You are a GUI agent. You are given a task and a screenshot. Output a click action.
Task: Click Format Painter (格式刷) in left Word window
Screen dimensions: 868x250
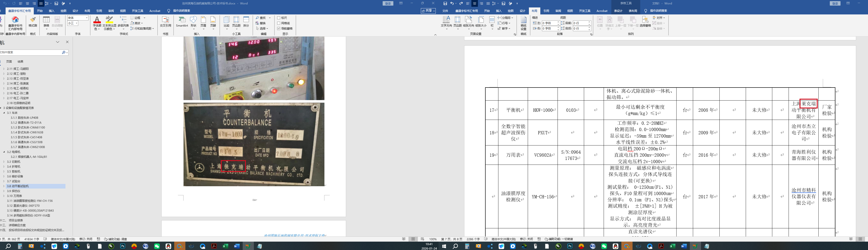[33, 22]
